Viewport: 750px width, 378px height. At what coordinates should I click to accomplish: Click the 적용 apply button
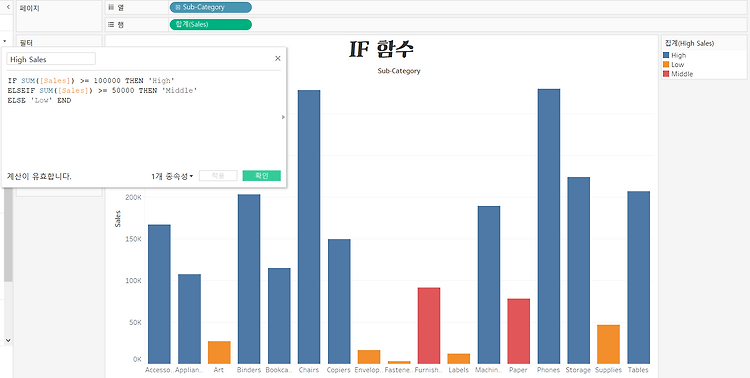(218, 176)
